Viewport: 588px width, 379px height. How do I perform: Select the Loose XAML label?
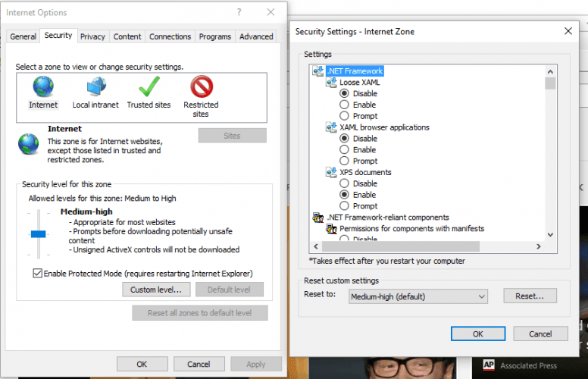[360, 82]
